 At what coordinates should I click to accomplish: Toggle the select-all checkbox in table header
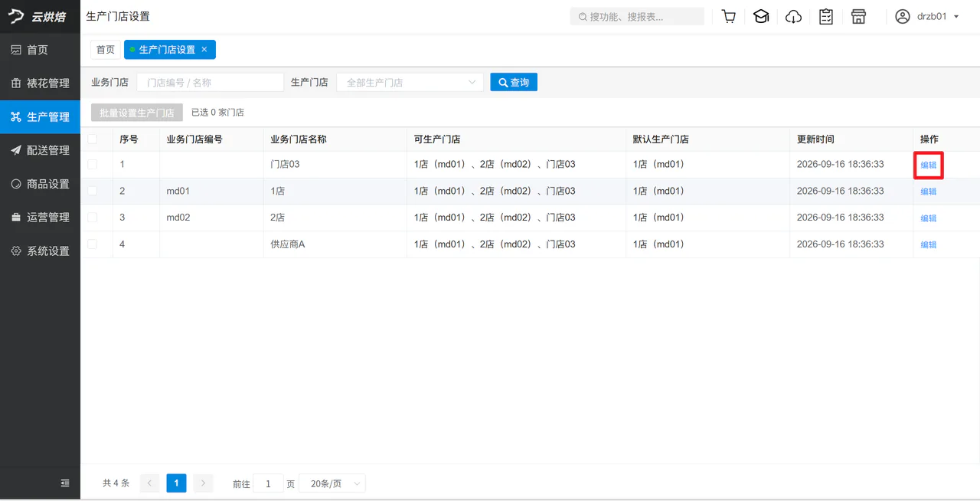[92, 139]
